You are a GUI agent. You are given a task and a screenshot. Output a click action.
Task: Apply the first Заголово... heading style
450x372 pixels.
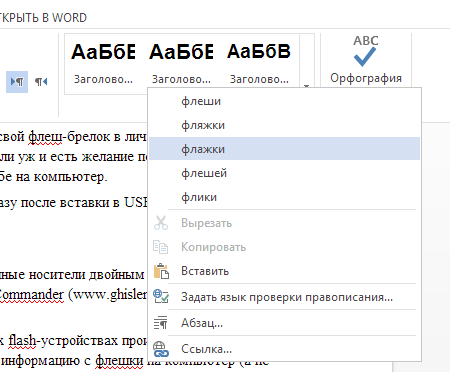click(x=103, y=63)
